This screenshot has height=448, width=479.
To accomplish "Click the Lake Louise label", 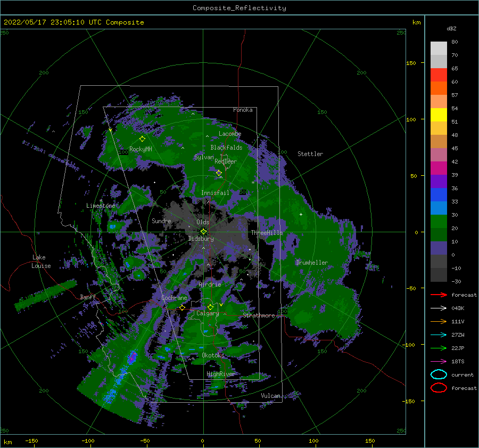I will [x=41, y=262].
